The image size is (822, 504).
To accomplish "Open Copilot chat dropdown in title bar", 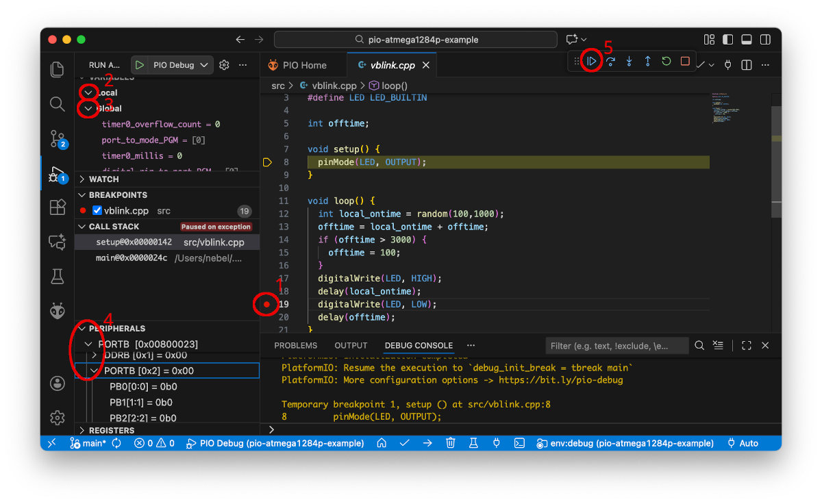I will (584, 40).
